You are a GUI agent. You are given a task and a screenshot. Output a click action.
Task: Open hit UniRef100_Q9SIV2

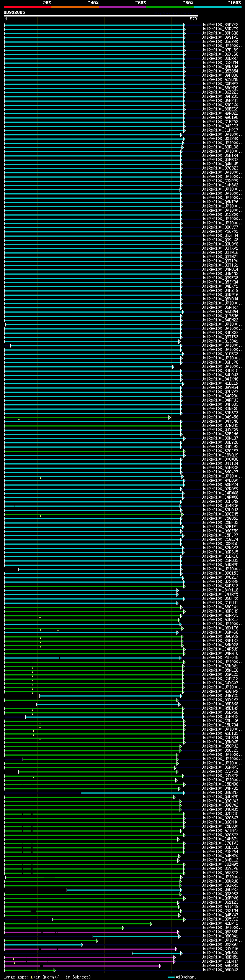pos(220,38)
